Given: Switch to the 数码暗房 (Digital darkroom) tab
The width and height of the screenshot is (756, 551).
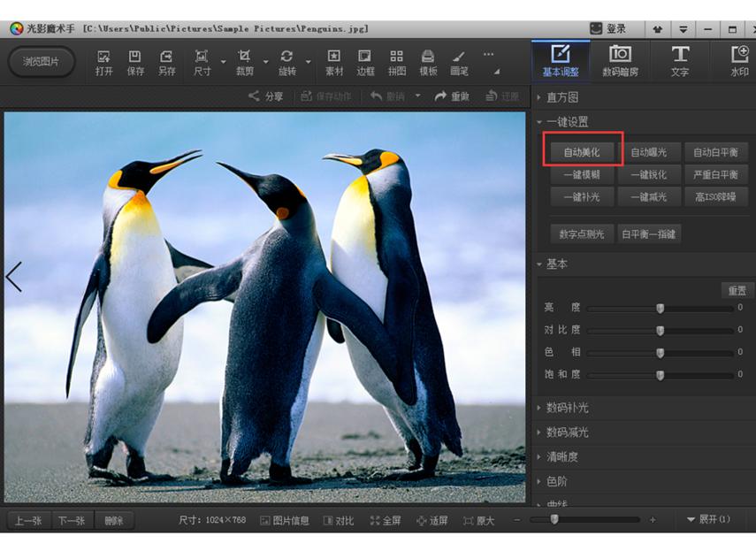Looking at the screenshot, I should (620, 60).
